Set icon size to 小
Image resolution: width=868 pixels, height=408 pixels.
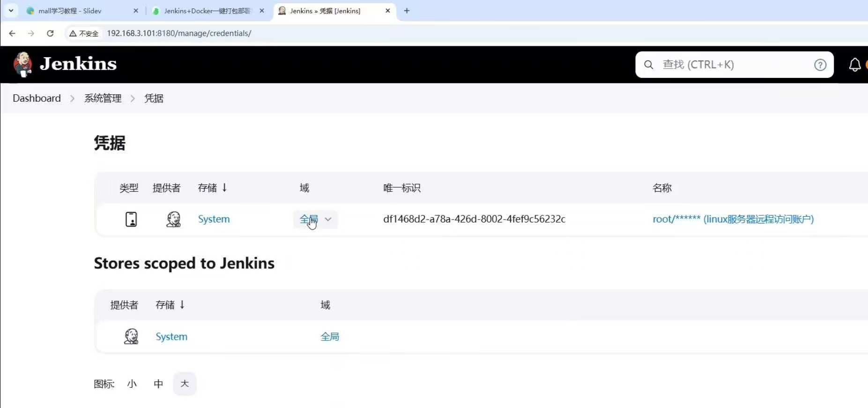tap(132, 384)
